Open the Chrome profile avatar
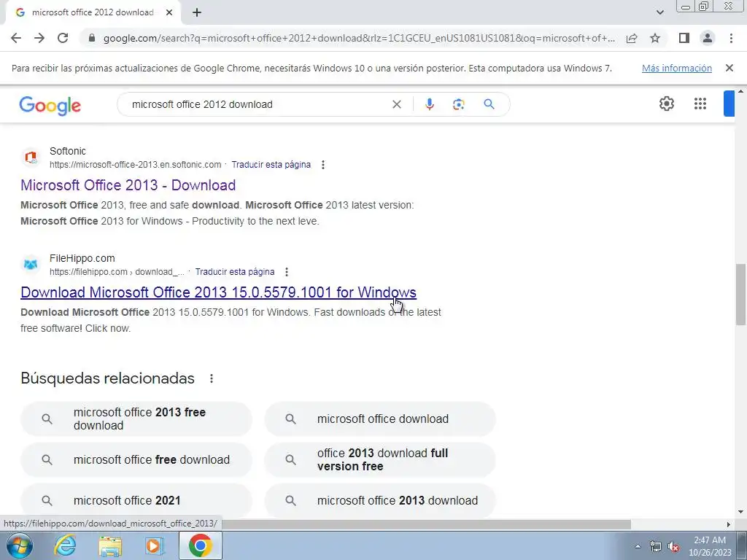The height and width of the screenshot is (560, 747). 708,38
